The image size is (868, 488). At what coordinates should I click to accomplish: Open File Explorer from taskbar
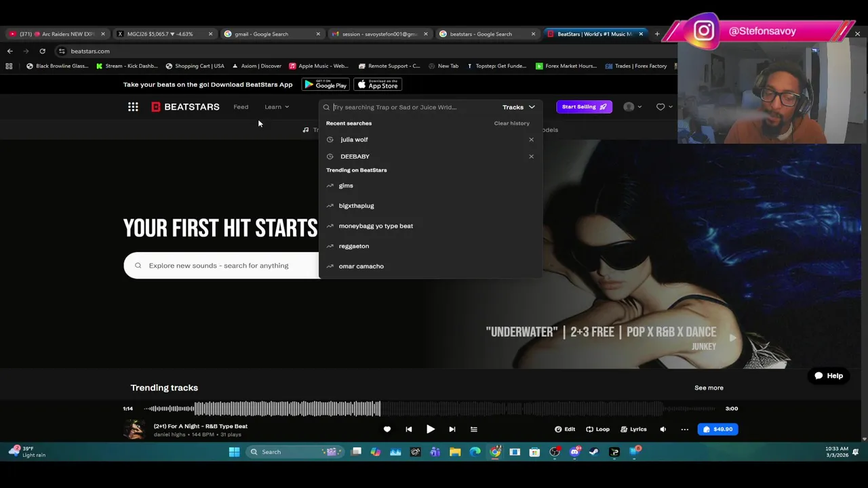tap(455, 452)
